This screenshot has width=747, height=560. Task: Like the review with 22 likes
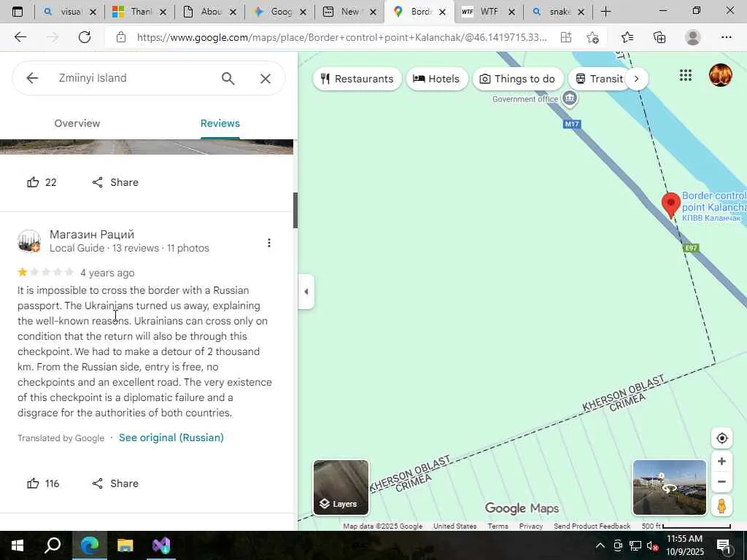pos(42,182)
